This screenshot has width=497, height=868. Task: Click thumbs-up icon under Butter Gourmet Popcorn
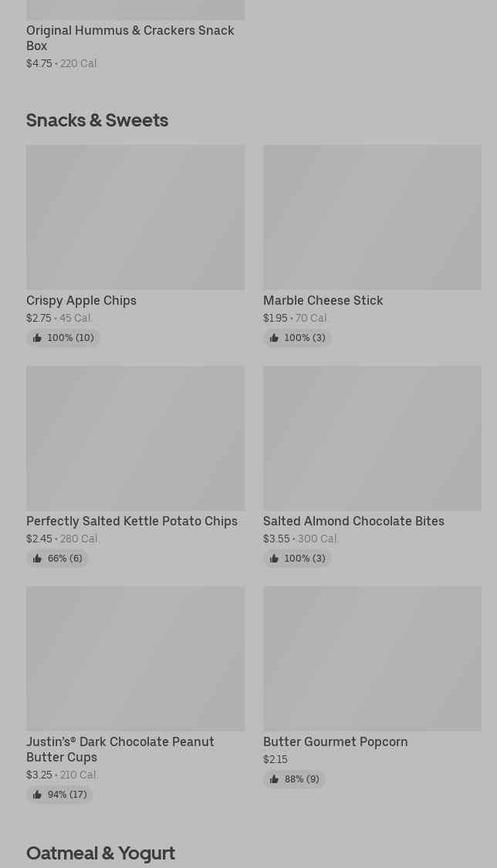[x=274, y=779]
